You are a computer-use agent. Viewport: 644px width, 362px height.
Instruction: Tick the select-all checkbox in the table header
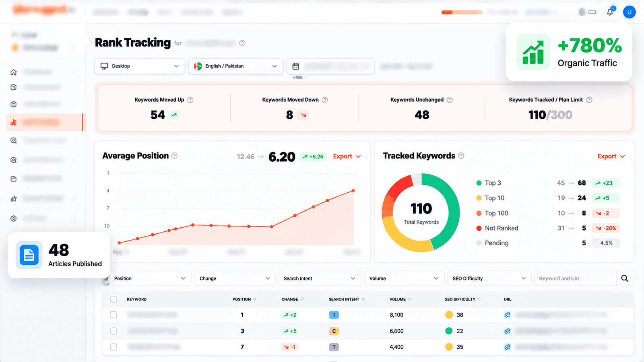pos(114,299)
